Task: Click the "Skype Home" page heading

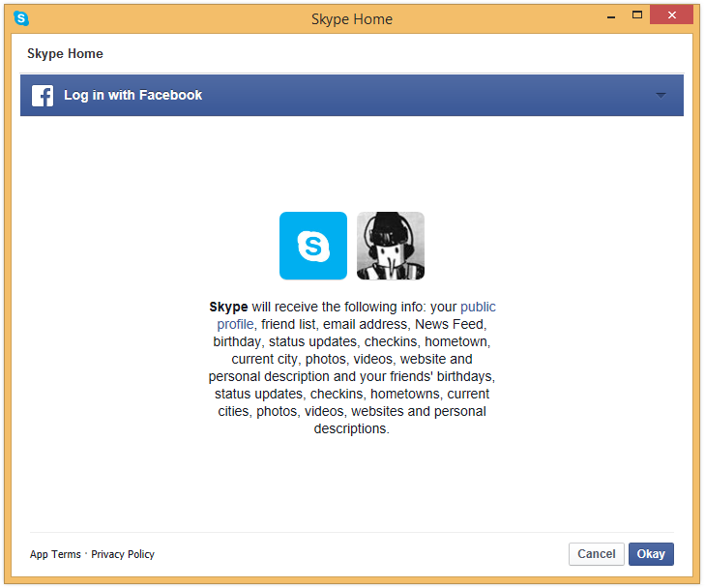Action: [x=65, y=54]
